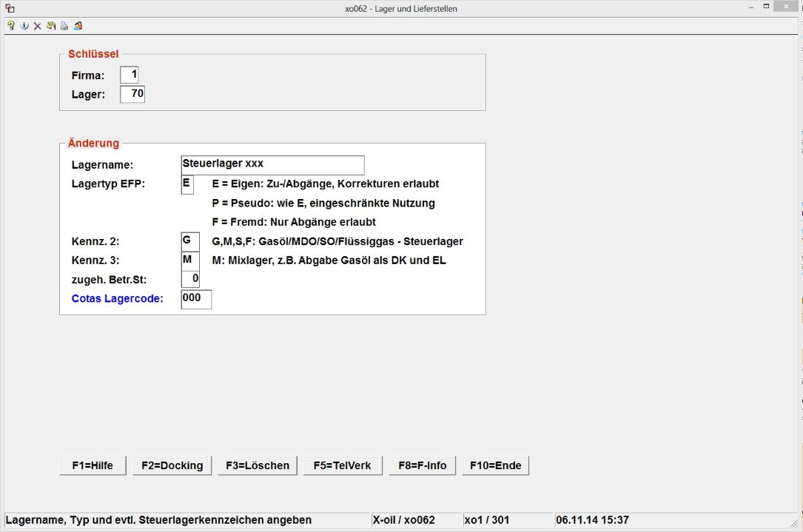Click the Lager number field
803x532 pixels.
coord(132,94)
